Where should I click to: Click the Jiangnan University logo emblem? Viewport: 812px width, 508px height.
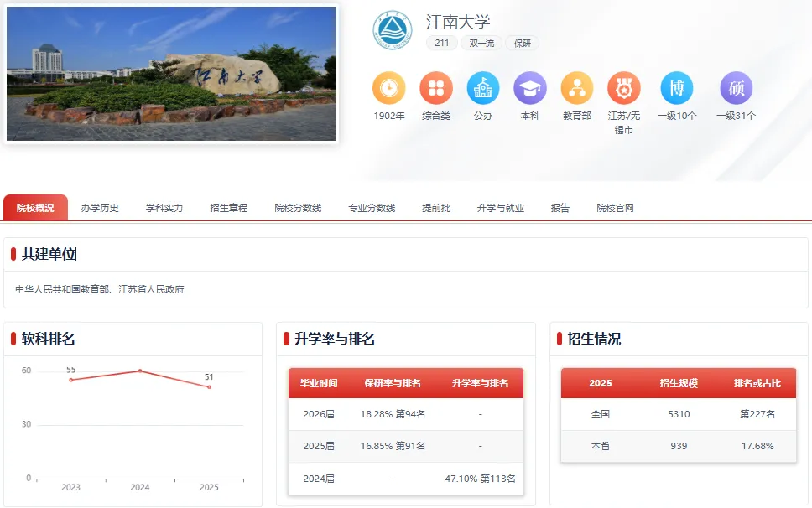(x=393, y=30)
